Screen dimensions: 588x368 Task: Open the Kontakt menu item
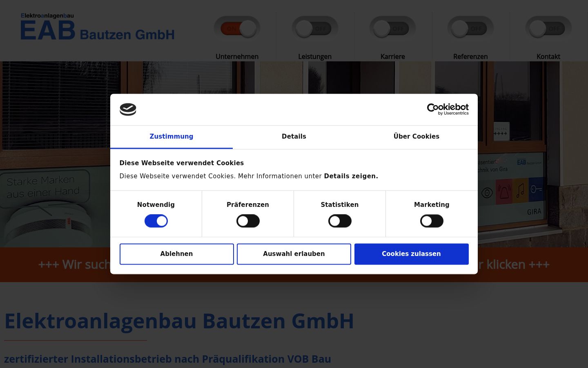[548, 56]
